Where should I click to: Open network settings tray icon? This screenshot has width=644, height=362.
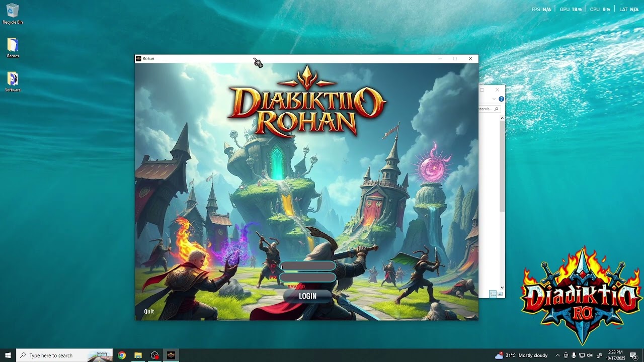582,355
